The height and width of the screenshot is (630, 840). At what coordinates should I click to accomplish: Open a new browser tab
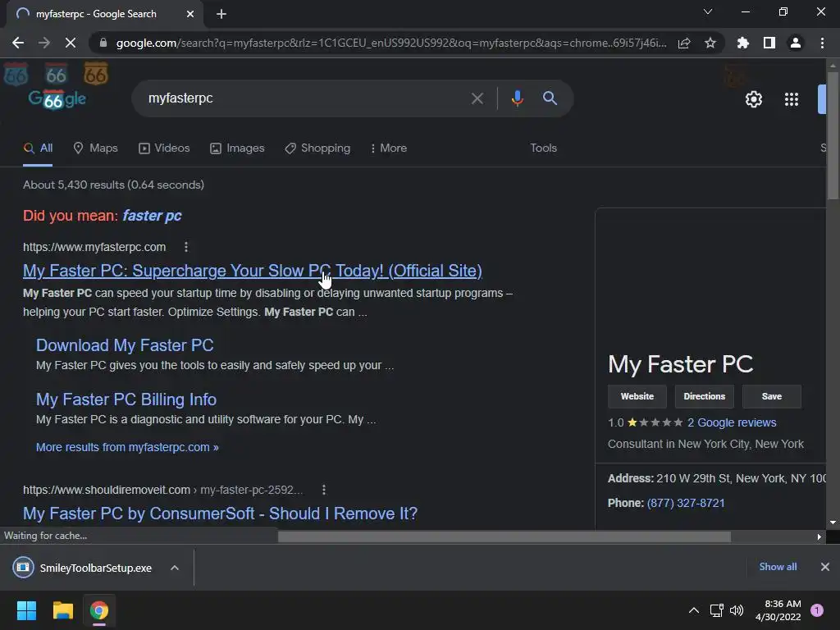click(x=221, y=14)
